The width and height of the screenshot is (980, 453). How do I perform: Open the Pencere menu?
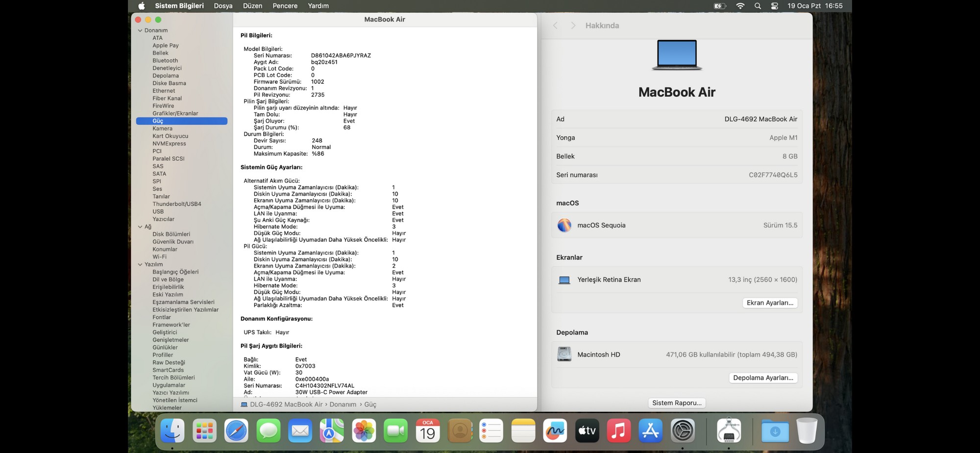tap(285, 6)
